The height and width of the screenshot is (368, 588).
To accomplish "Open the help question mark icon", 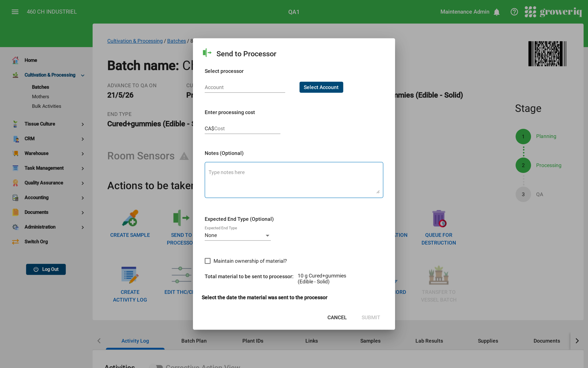I will coord(514,12).
